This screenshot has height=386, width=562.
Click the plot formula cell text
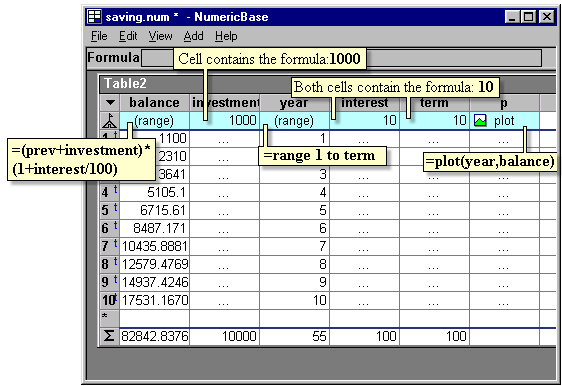(504, 121)
